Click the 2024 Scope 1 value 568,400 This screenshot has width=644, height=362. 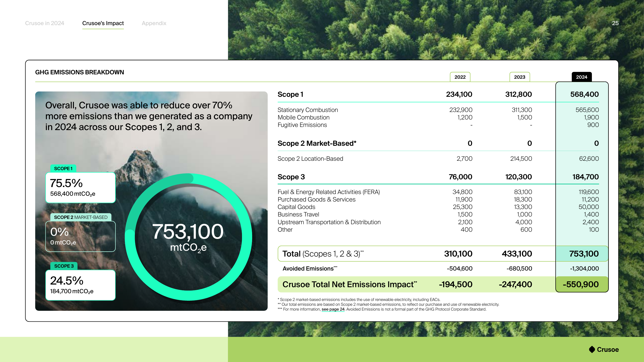(x=584, y=94)
